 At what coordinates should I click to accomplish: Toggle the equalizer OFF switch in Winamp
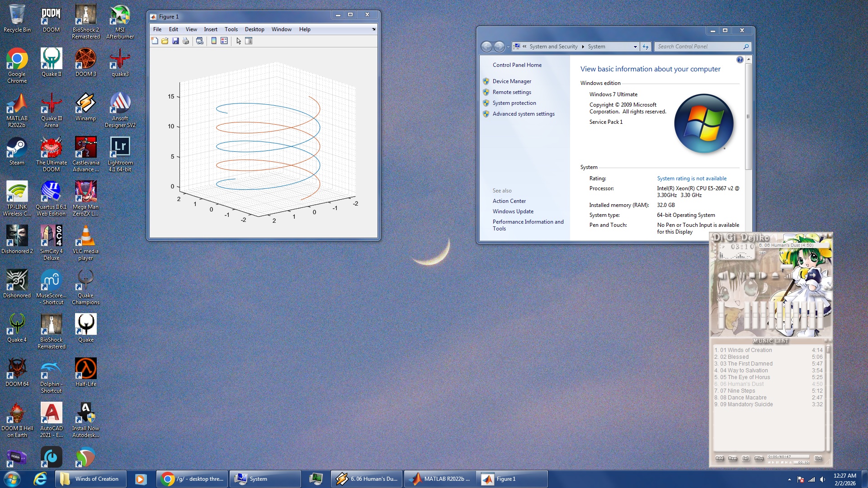click(x=721, y=296)
